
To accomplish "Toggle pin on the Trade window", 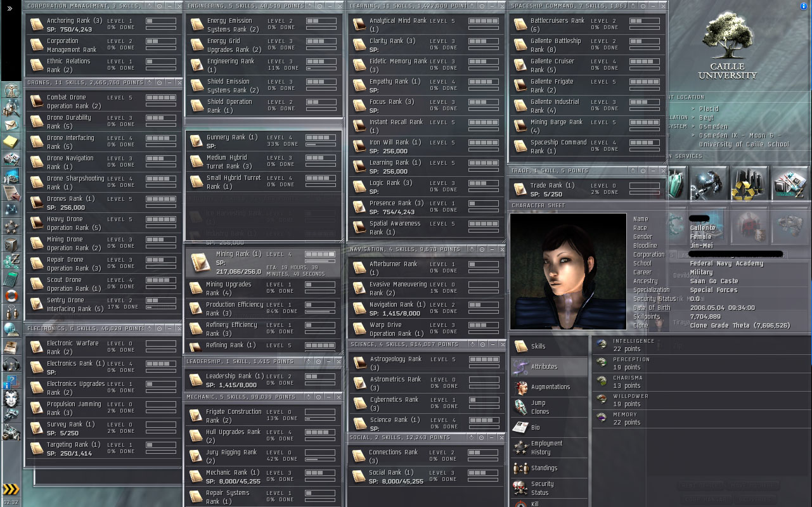I will (x=643, y=171).
